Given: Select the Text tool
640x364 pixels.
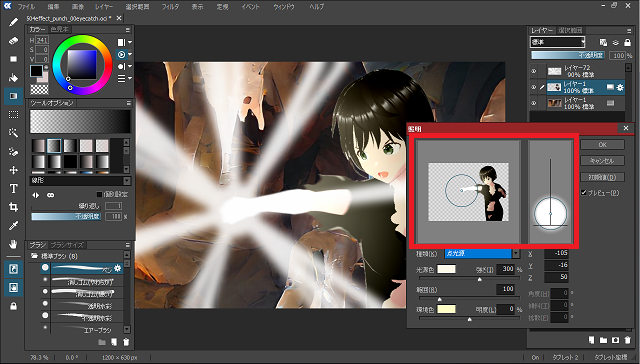Looking at the screenshot, I should [x=13, y=189].
